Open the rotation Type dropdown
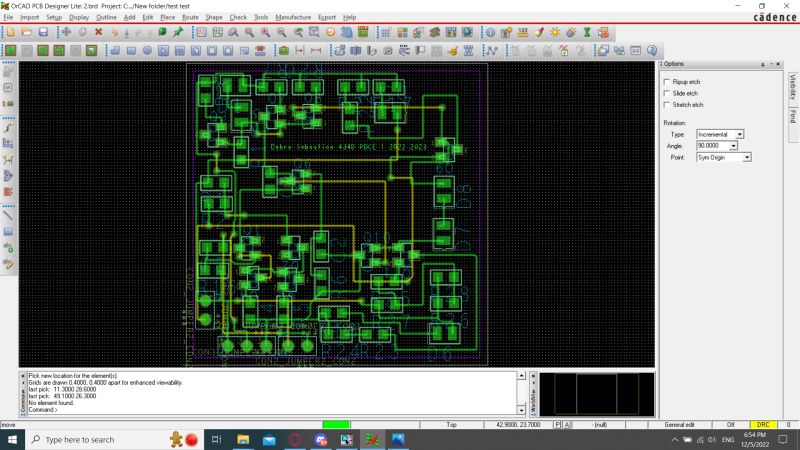 [739, 134]
